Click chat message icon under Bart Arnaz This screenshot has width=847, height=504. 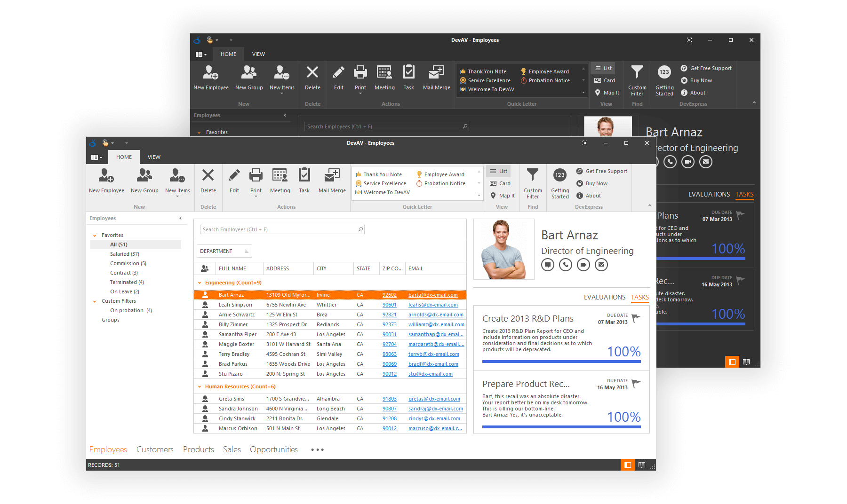tap(548, 265)
